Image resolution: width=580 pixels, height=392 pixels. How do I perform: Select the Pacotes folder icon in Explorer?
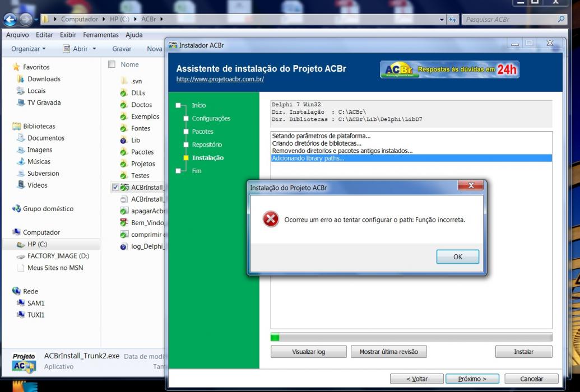(124, 152)
